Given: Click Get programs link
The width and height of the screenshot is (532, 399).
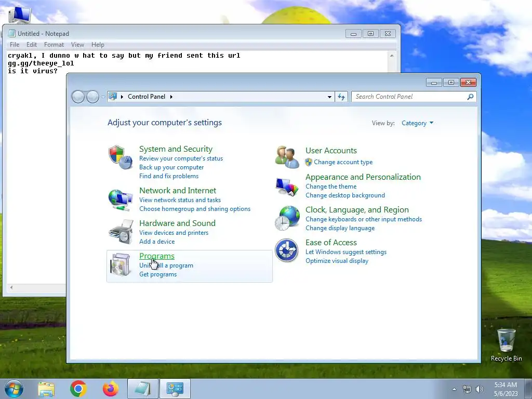Looking at the screenshot, I should [x=158, y=274].
